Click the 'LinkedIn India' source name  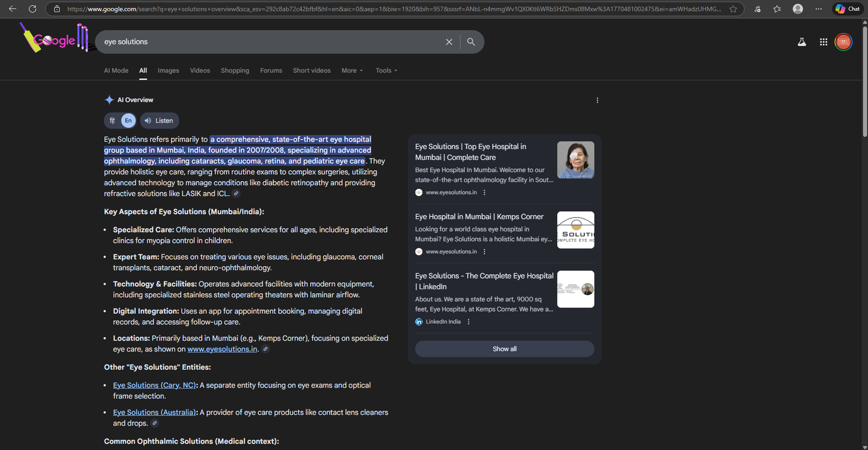(443, 322)
